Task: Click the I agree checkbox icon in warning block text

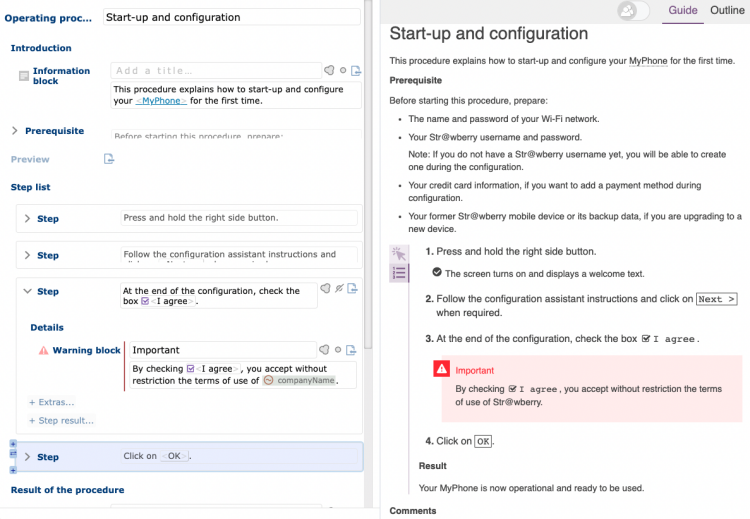Action: pyautogui.click(x=190, y=369)
